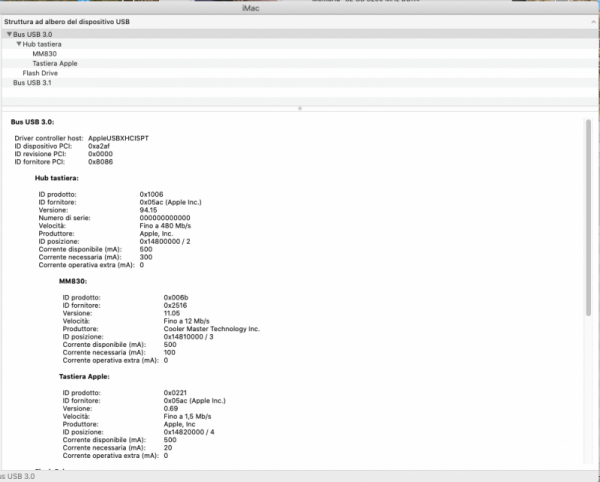The width and height of the screenshot is (600, 482).
Task: Click the 'Struttura ad albero del dispositivo USB' header
Action: (67, 22)
